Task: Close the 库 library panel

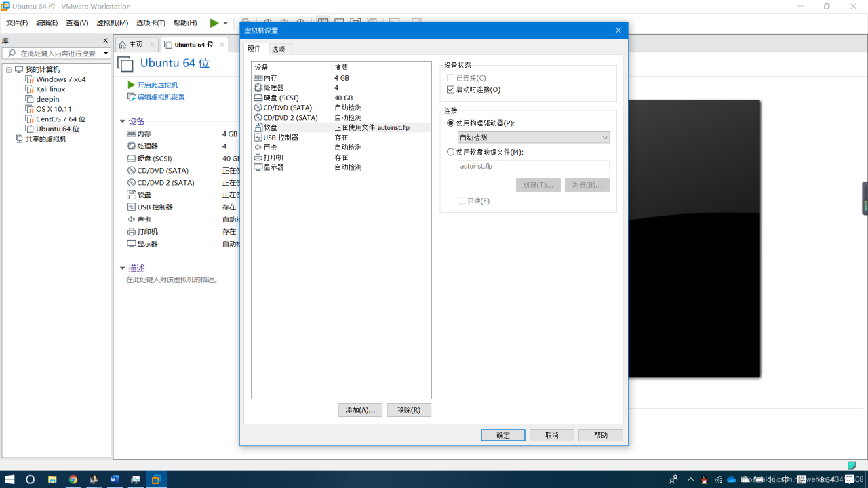Action: [x=106, y=41]
